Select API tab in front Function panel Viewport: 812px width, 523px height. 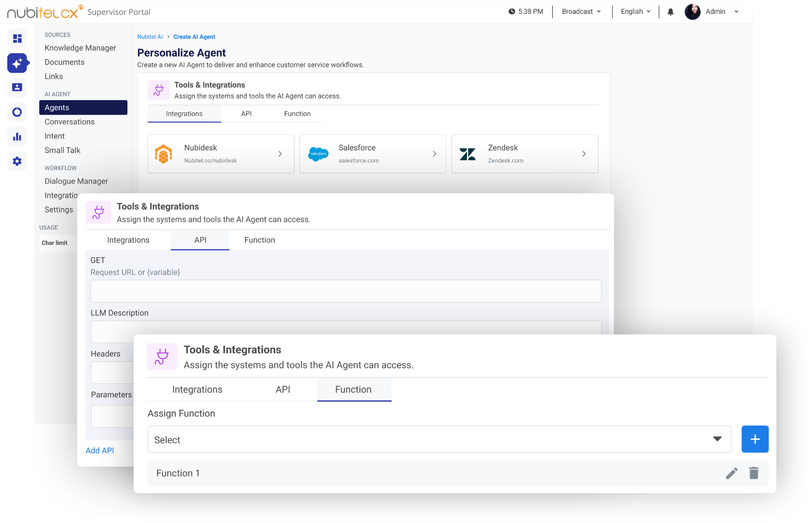(x=283, y=389)
